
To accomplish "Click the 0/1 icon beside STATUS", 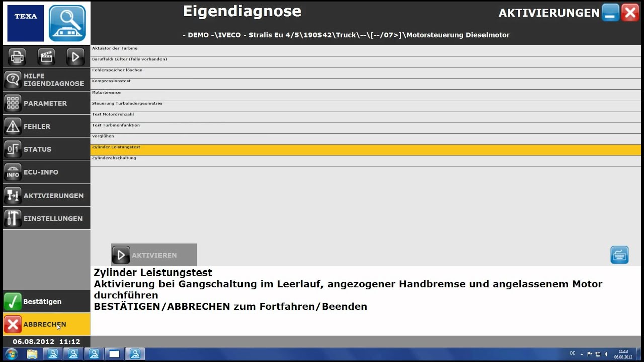I will click(13, 149).
